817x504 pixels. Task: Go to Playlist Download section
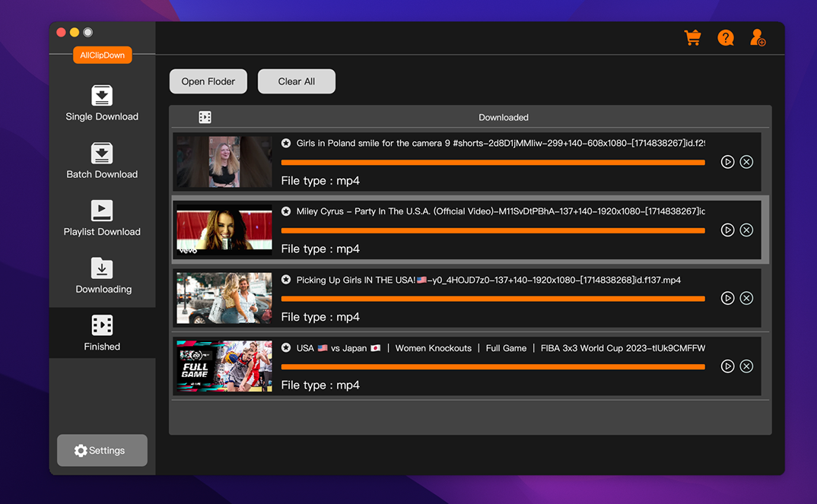click(x=102, y=218)
